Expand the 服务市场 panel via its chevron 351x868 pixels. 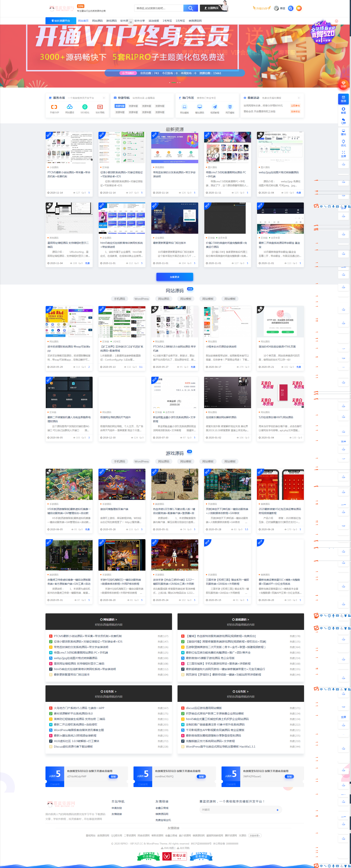(104, 98)
